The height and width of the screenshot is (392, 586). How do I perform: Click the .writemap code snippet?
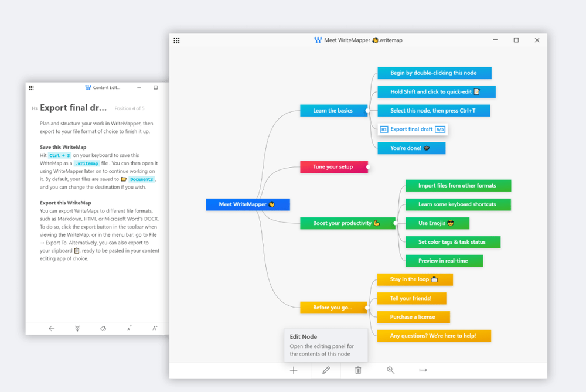coord(87,163)
